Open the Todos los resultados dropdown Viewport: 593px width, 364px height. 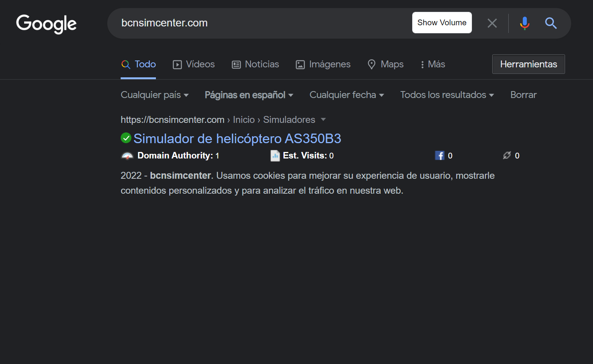[x=447, y=95]
